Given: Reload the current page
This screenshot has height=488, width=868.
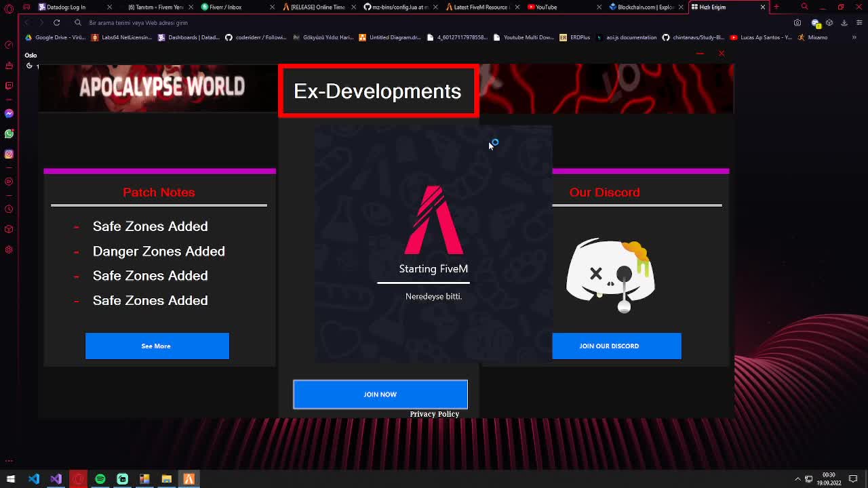Looking at the screenshot, I should [57, 22].
